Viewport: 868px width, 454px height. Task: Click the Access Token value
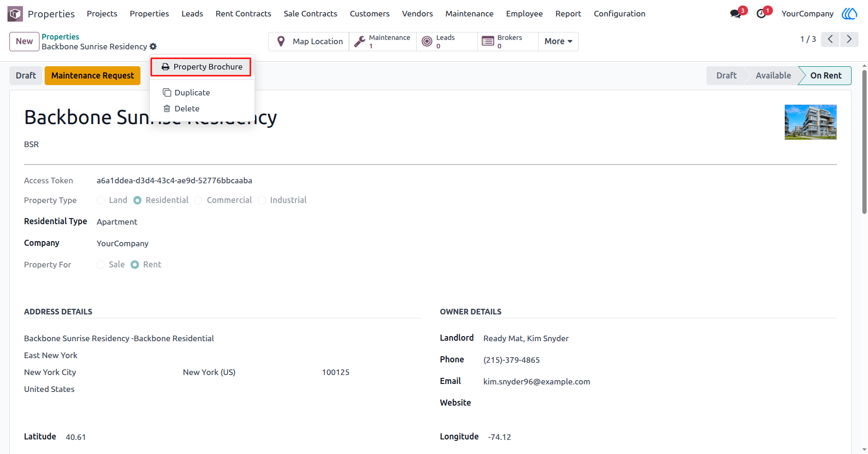(x=174, y=180)
